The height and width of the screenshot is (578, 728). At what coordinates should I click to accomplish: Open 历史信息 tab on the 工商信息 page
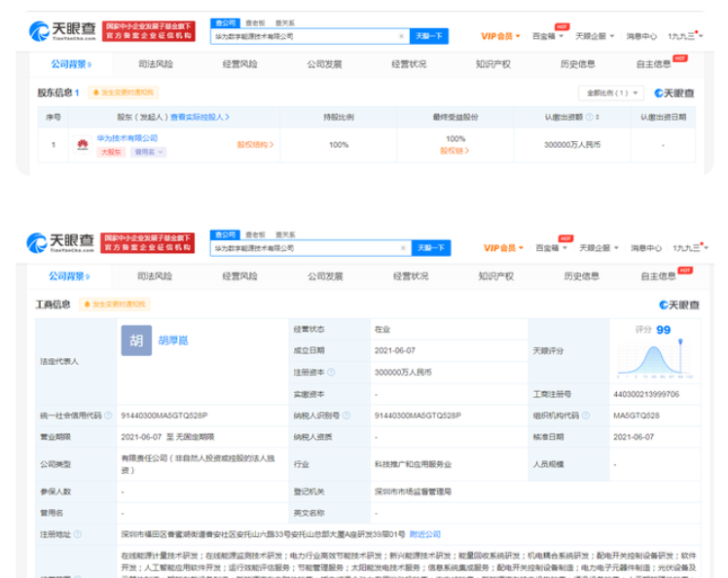click(x=582, y=276)
